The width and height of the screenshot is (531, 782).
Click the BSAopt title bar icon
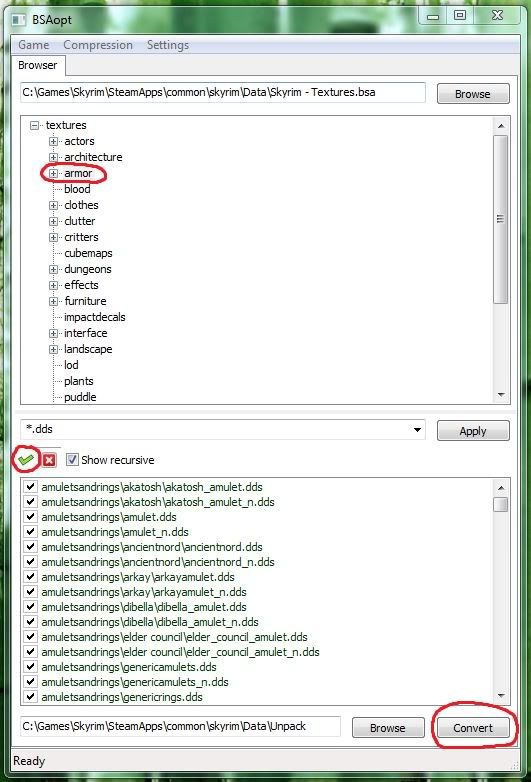coord(19,20)
